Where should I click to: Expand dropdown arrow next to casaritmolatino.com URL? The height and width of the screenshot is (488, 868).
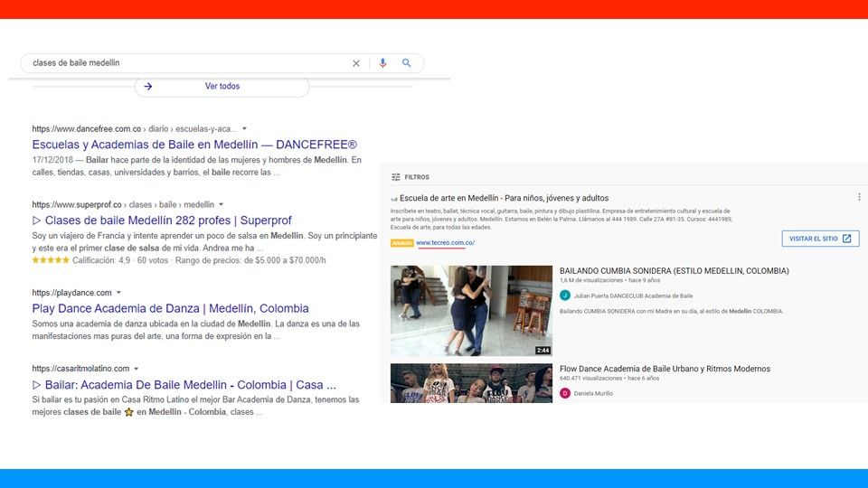tap(137, 369)
